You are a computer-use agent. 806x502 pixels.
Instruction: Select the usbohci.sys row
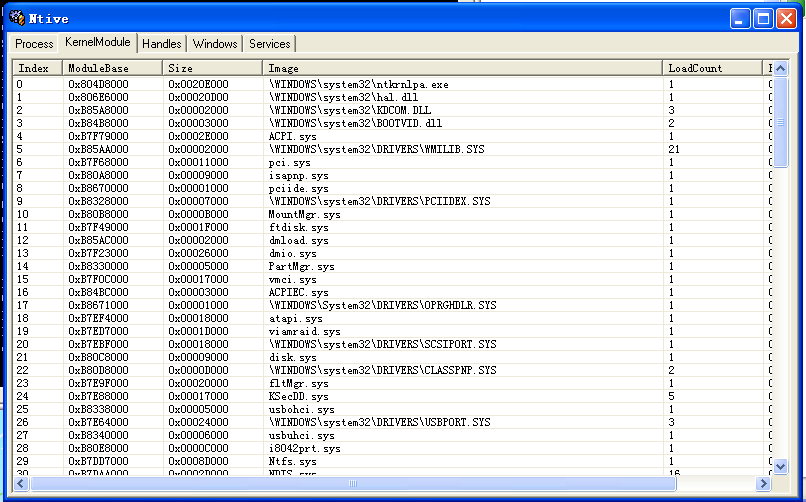pyautogui.click(x=392, y=409)
